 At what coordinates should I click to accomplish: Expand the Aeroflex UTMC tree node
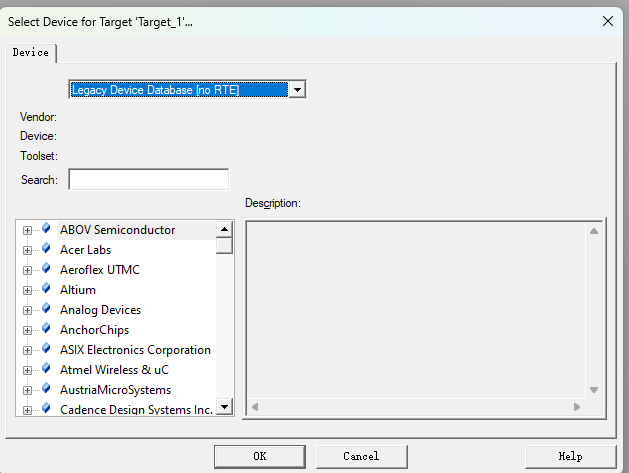pyautogui.click(x=27, y=270)
